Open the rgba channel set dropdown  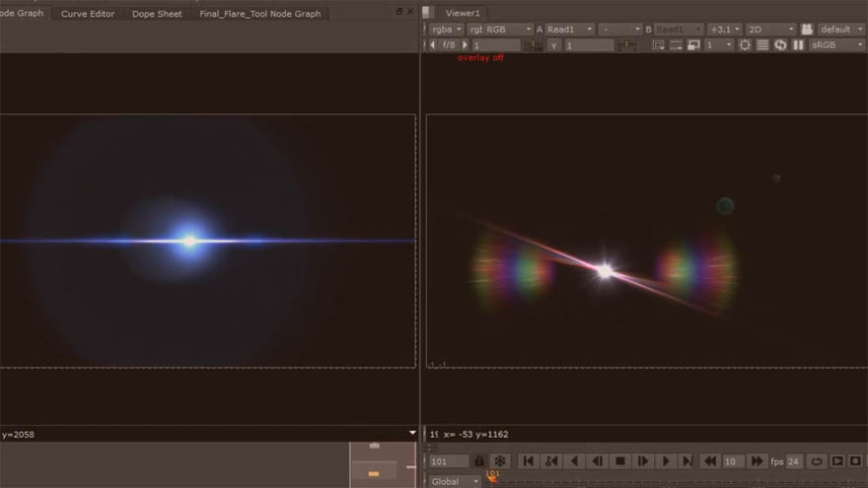click(x=446, y=30)
